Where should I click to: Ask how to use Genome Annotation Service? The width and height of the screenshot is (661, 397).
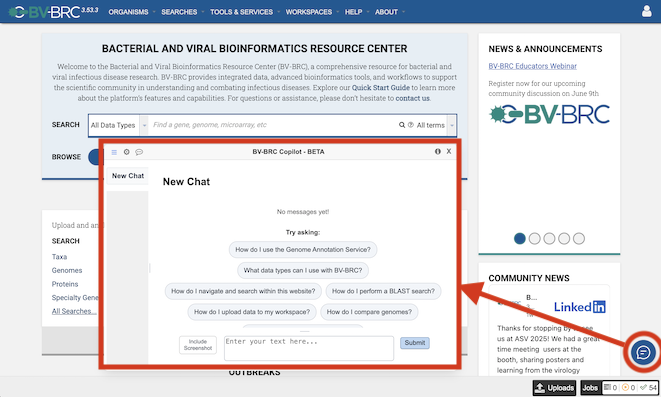coord(303,249)
